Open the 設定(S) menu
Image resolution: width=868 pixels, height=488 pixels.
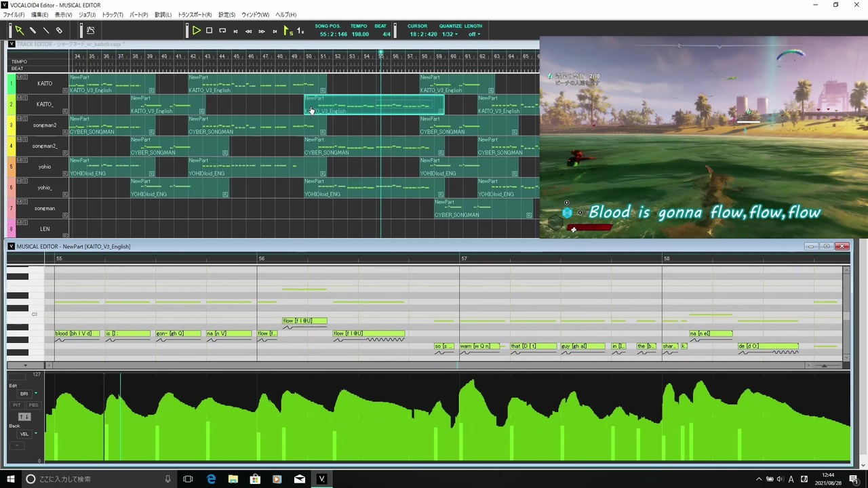(x=226, y=14)
